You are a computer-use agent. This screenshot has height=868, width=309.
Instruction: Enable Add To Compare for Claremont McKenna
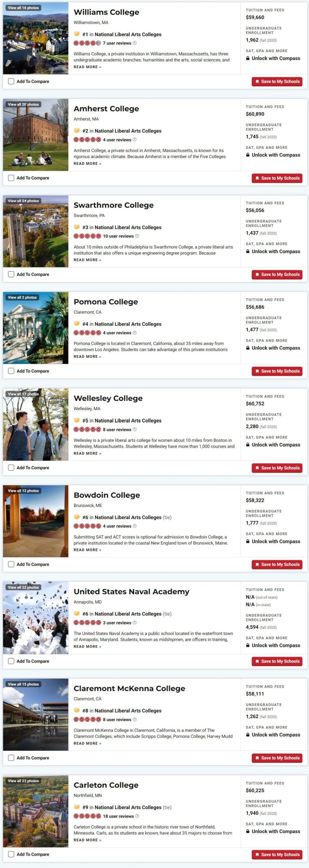click(11, 758)
